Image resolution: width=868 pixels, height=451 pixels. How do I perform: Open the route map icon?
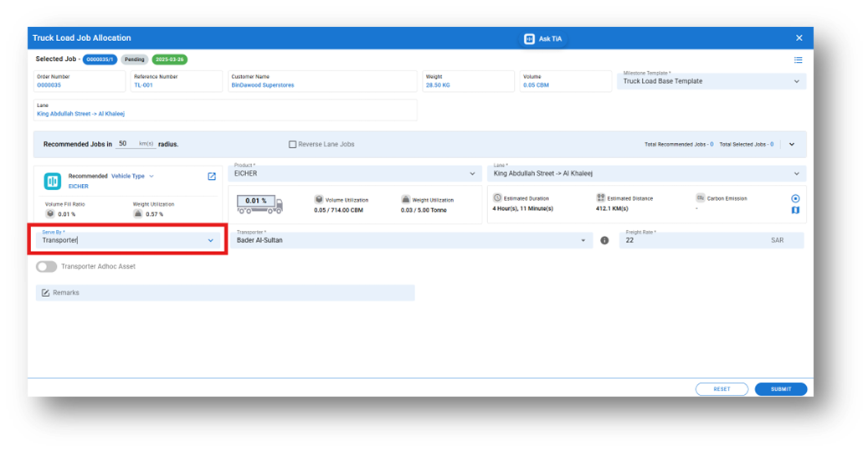795,210
